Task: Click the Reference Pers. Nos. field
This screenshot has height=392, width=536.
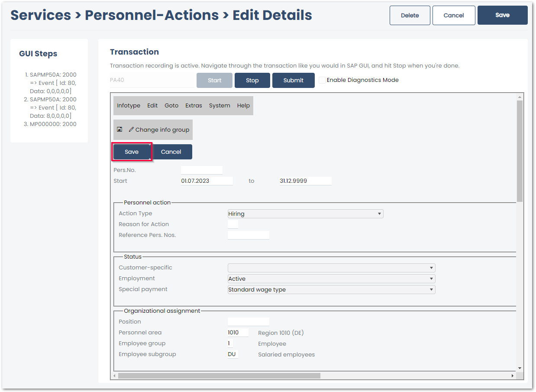Action: [x=249, y=235]
